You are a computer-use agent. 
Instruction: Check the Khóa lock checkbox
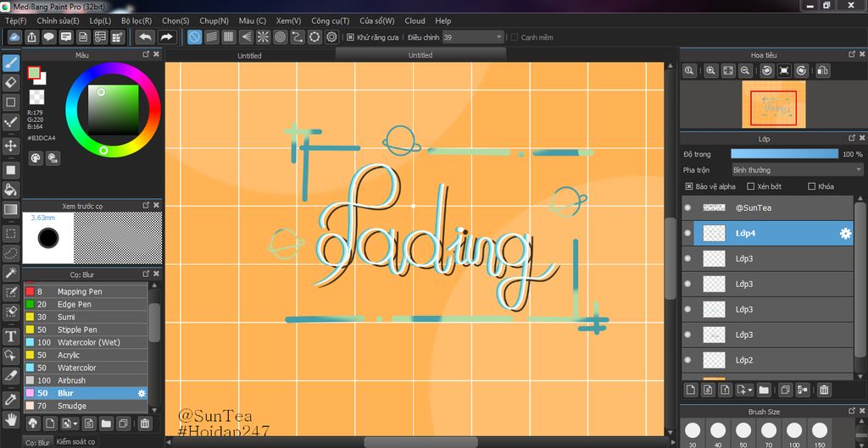[x=812, y=186]
